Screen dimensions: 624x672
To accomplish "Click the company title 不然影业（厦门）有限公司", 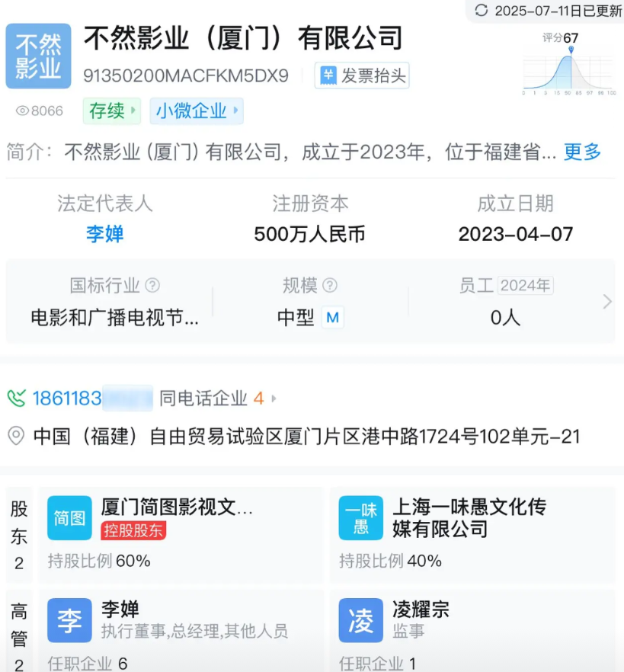I will (x=243, y=38).
